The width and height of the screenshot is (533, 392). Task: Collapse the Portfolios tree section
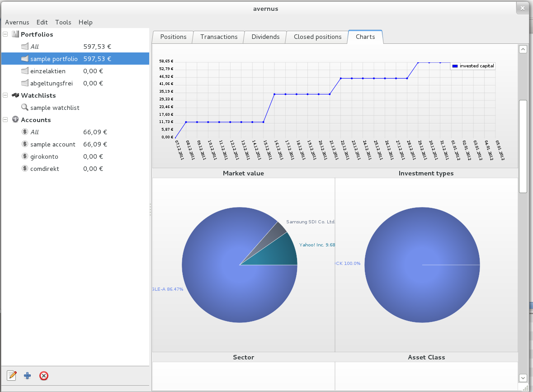[5, 34]
